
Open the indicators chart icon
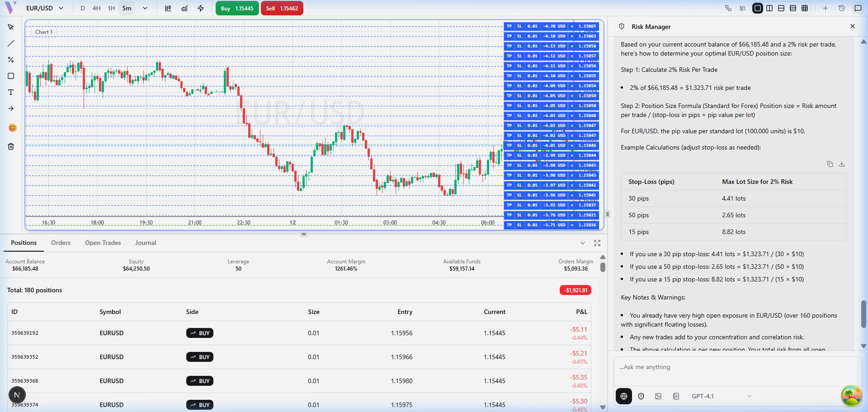point(184,8)
